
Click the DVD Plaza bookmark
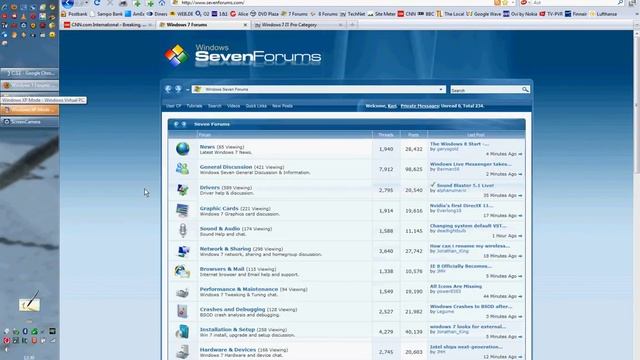(x=264, y=14)
